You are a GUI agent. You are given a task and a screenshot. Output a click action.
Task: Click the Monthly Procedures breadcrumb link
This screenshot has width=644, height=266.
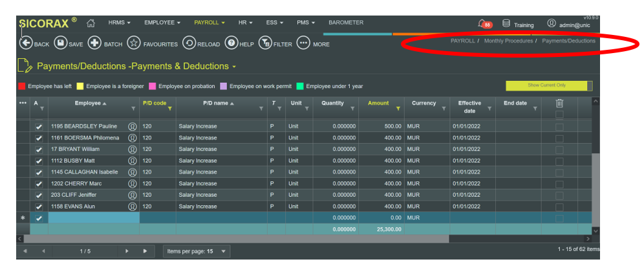(508, 41)
